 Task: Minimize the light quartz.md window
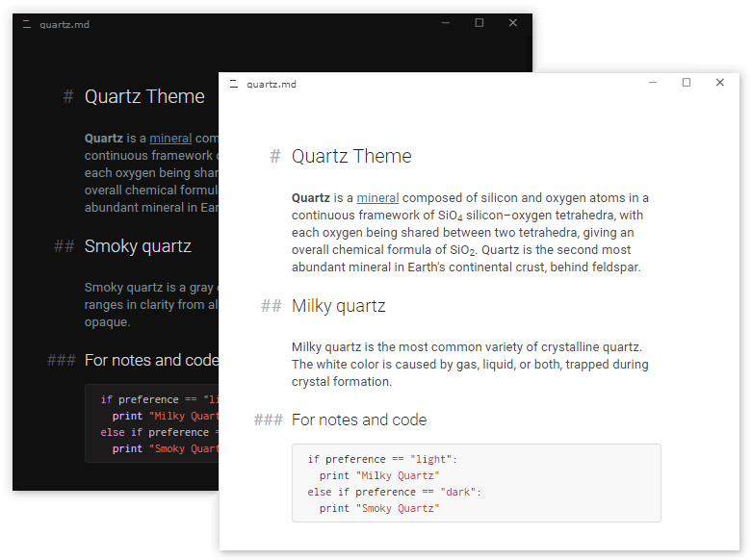pyautogui.click(x=652, y=83)
